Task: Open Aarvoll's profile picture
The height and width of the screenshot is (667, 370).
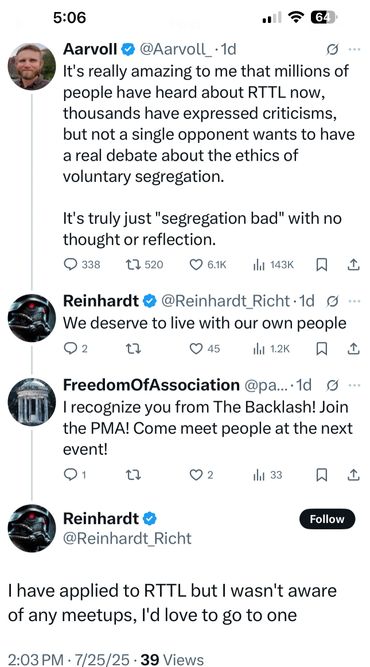Action: tap(31, 66)
